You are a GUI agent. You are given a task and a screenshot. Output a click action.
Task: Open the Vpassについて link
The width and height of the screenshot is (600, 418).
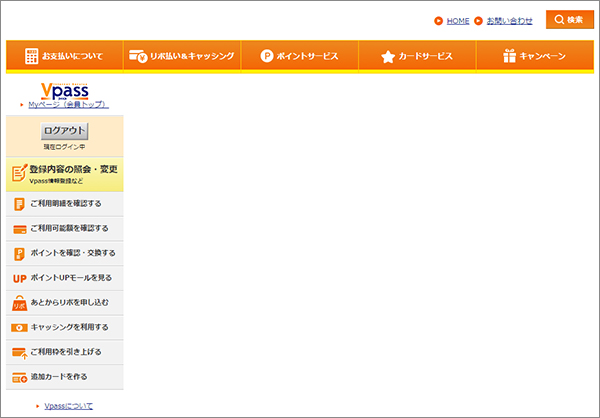point(68,406)
